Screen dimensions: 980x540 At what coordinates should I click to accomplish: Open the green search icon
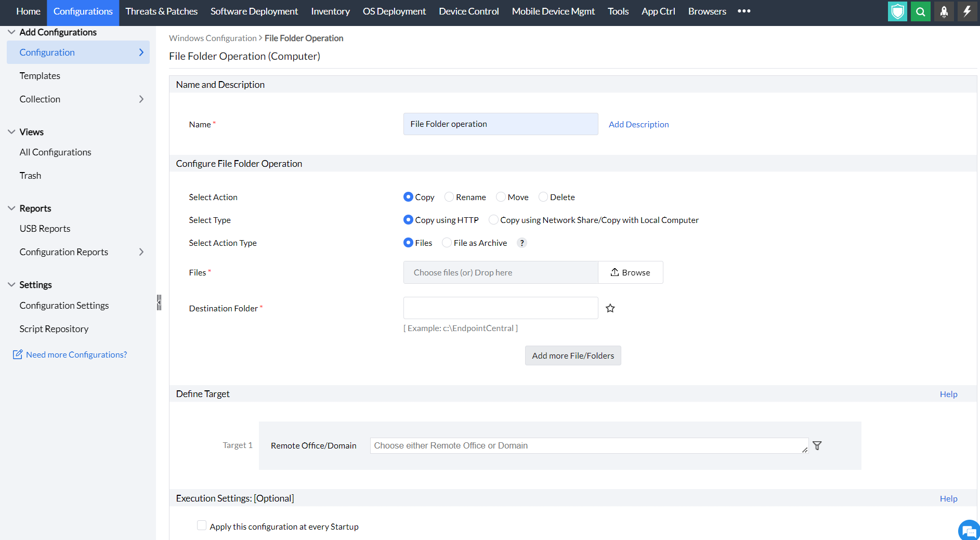pos(920,11)
